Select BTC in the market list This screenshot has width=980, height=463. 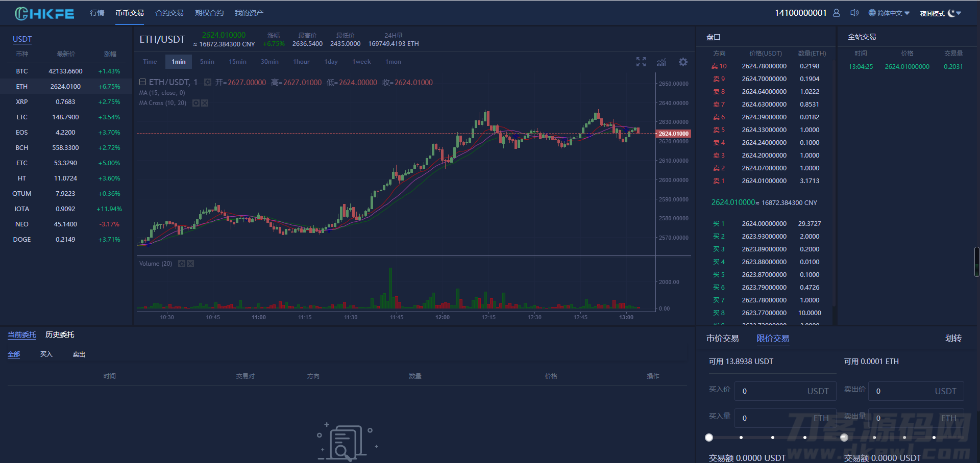22,71
